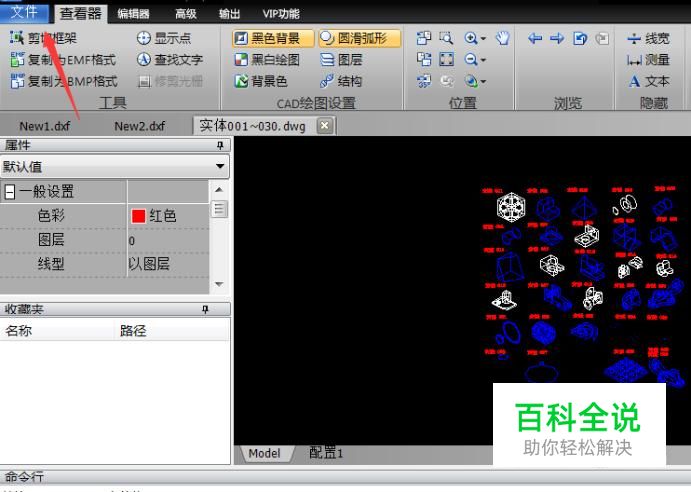Click the 命令行 command line panel title

(x=24, y=477)
